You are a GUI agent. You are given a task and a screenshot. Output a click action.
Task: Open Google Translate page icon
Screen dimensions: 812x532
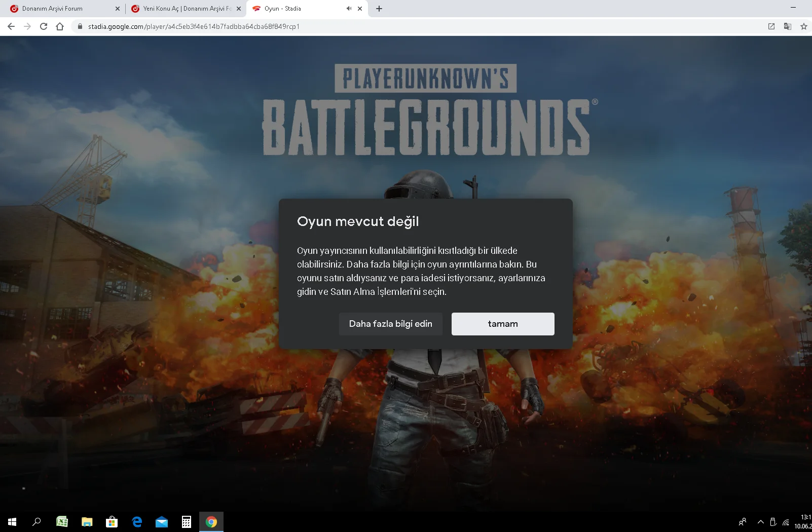[x=788, y=26]
